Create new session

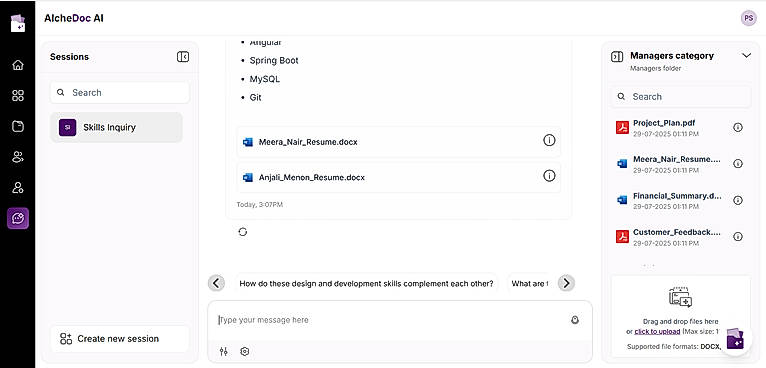[120, 339]
